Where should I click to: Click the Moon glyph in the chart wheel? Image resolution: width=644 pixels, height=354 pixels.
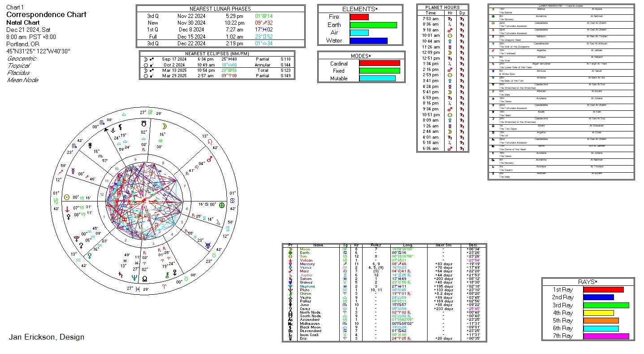[x=164, y=126]
